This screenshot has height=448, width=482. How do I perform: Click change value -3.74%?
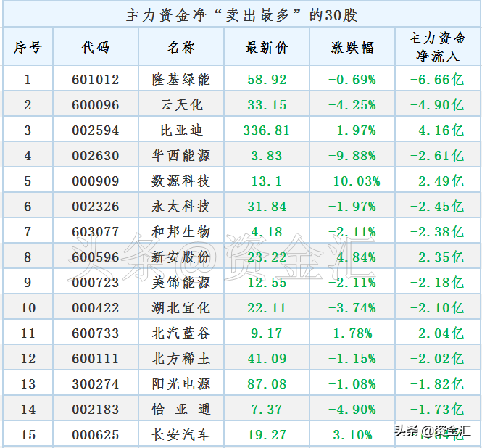352,308
